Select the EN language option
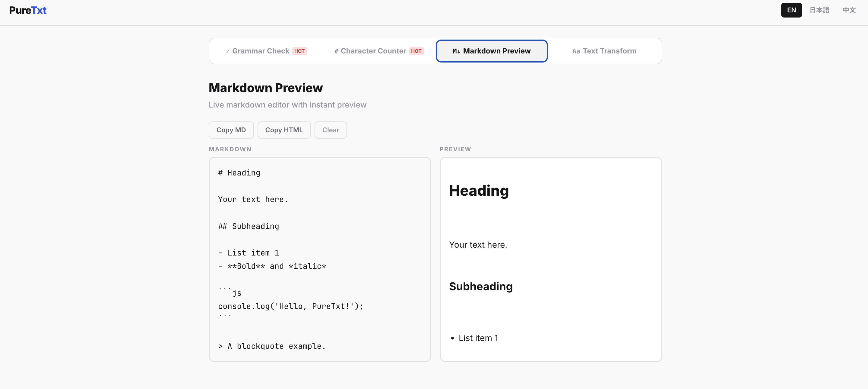Screen dimensions: 868x389 tap(791, 10)
